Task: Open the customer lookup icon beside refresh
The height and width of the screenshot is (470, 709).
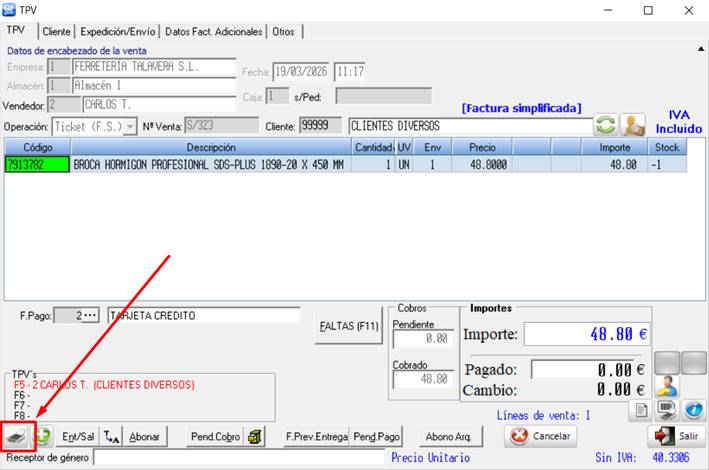Action: click(632, 126)
